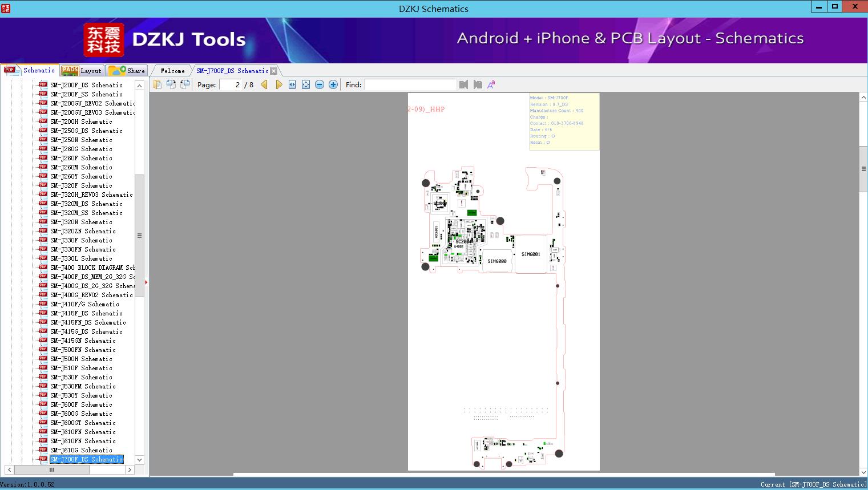Click the tree list scroll-down arrow
Image resolution: width=868 pixels, height=490 pixels.
(x=139, y=460)
